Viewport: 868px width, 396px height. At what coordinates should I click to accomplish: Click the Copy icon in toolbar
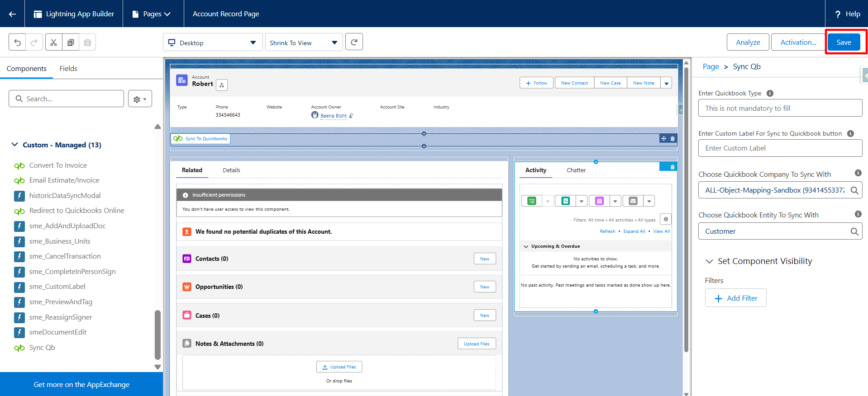click(x=71, y=42)
